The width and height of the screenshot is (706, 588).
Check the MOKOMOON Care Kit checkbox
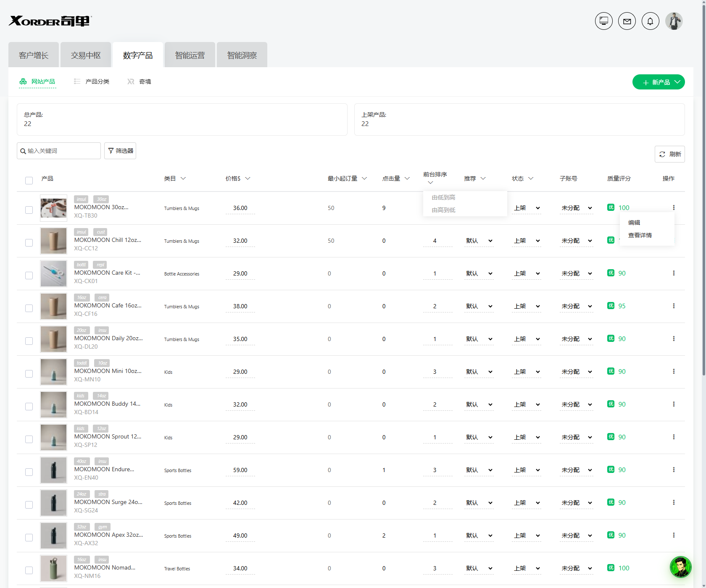tap(29, 276)
